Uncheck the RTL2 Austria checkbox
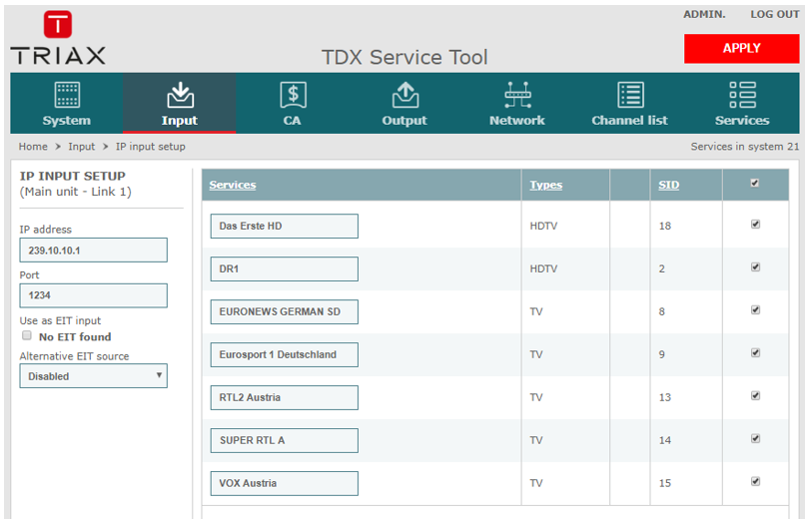The height and width of the screenshot is (519, 812). [x=755, y=396]
